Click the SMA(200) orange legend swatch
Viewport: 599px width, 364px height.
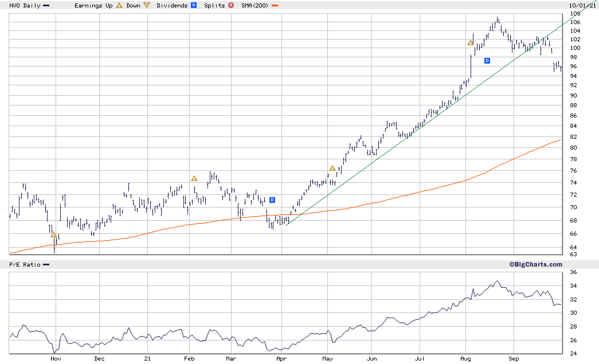[275, 6]
